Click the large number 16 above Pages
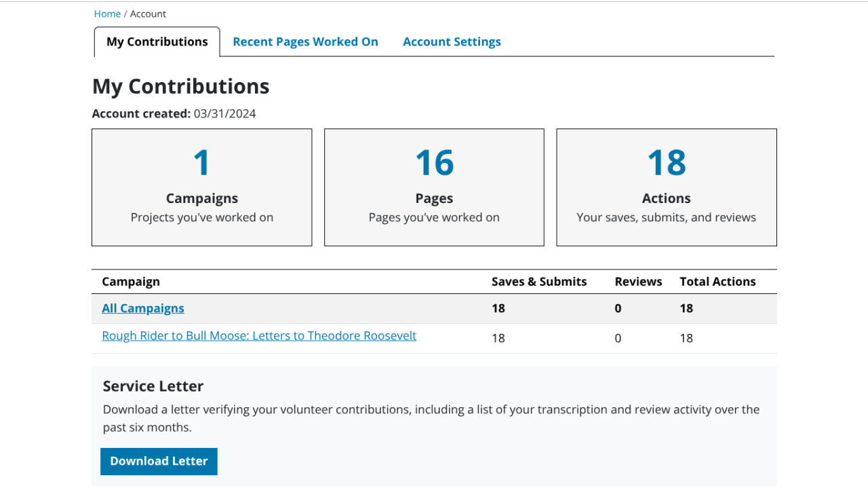Screen dimensions: 868x488 [x=434, y=163]
